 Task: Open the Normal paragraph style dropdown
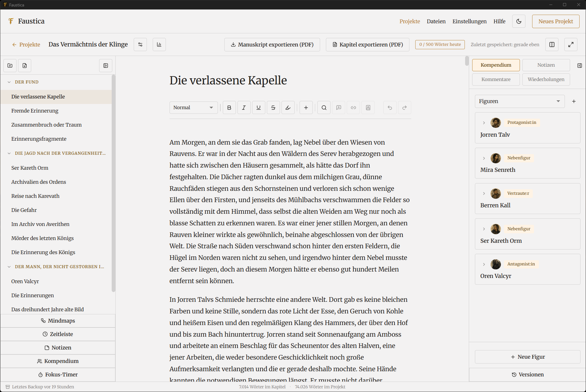pyautogui.click(x=193, y=108)
